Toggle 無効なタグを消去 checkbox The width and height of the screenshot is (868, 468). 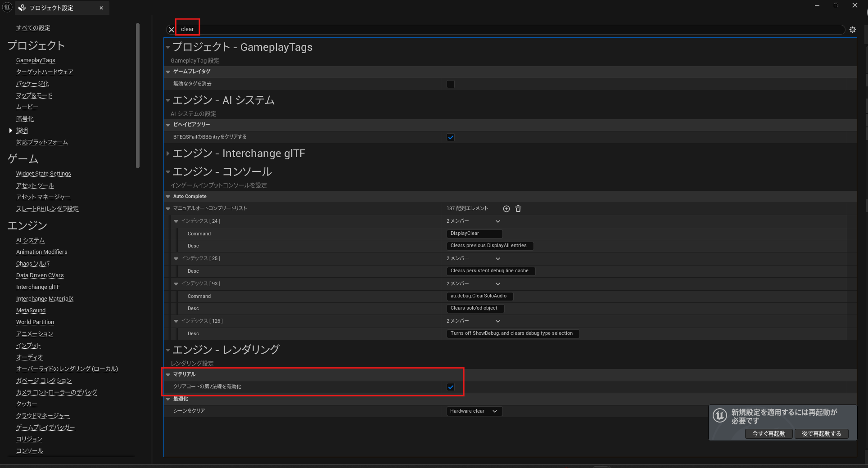(450, 84)
